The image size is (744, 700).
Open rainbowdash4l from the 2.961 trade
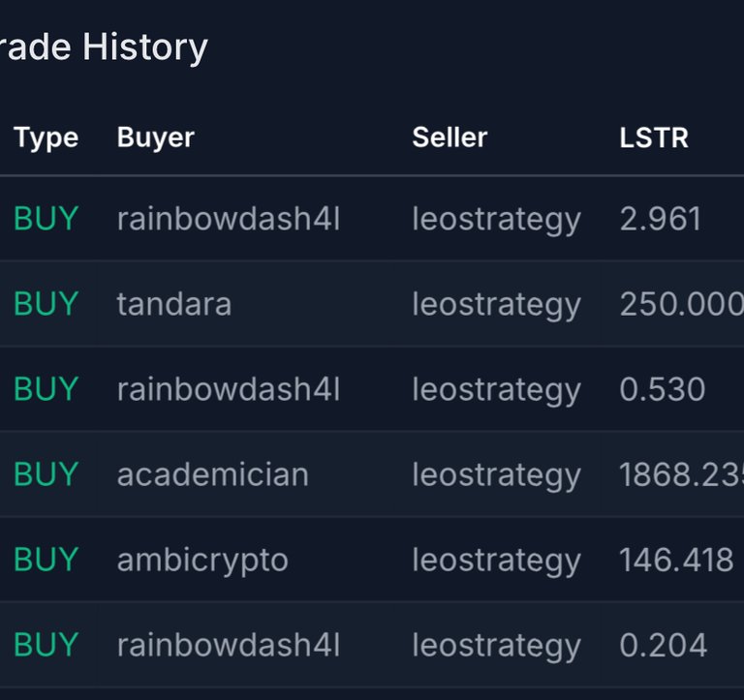229,219
